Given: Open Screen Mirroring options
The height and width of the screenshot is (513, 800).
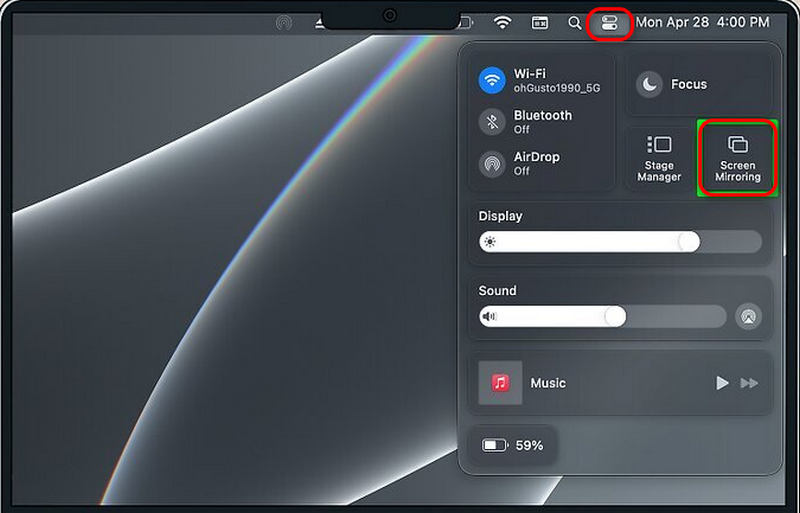Looking at the screenshot, I should click(737, 158).
